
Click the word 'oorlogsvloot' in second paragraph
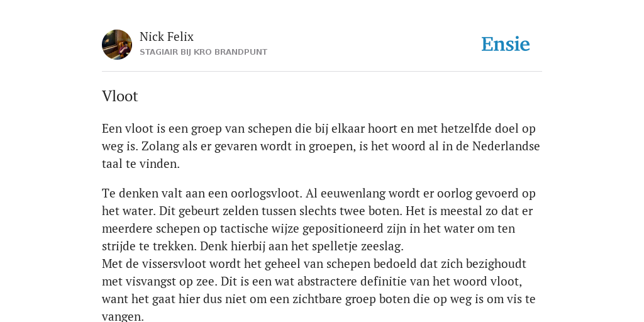(267, 194)
